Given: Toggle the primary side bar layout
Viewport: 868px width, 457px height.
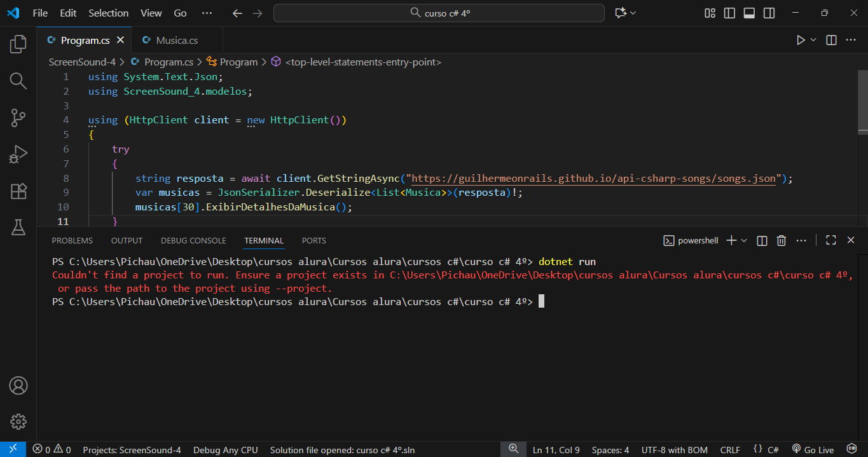Looking at the screenshot, I should pos(729,13).
